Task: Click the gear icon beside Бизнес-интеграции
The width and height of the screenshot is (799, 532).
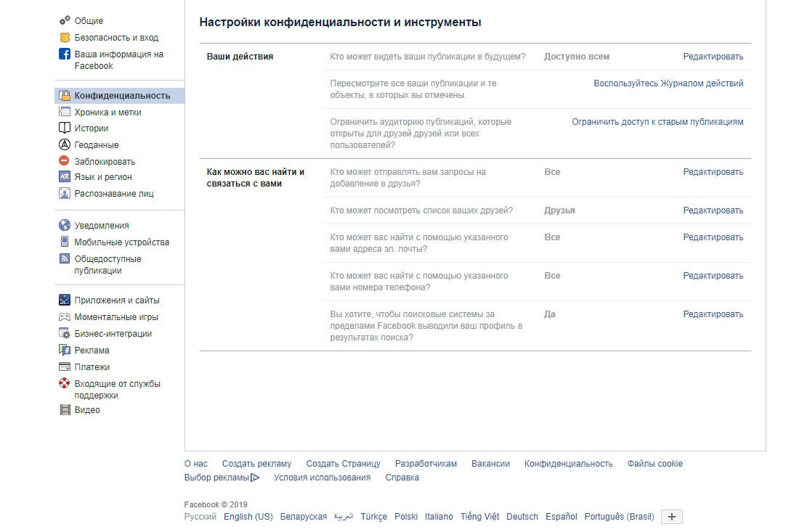Action: [x=65, y=333]
